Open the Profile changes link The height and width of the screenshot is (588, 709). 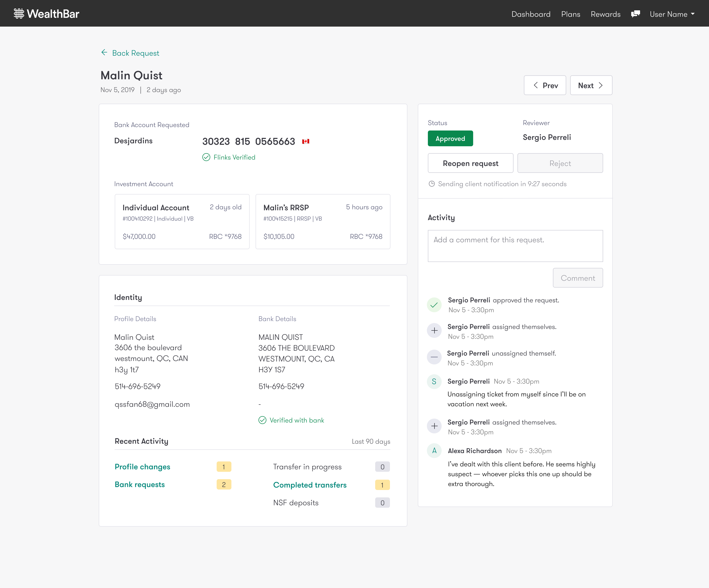tap(143, 467)
